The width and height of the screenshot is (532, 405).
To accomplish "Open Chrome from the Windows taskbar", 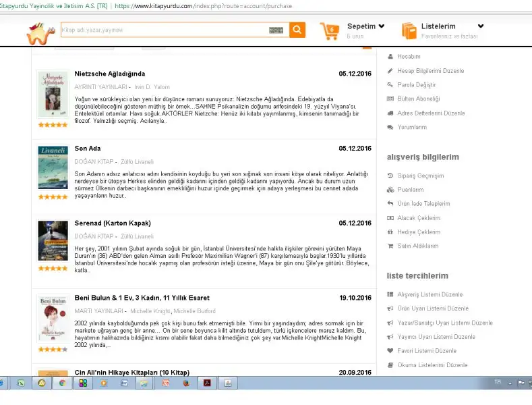I will (x=61, y=383).
